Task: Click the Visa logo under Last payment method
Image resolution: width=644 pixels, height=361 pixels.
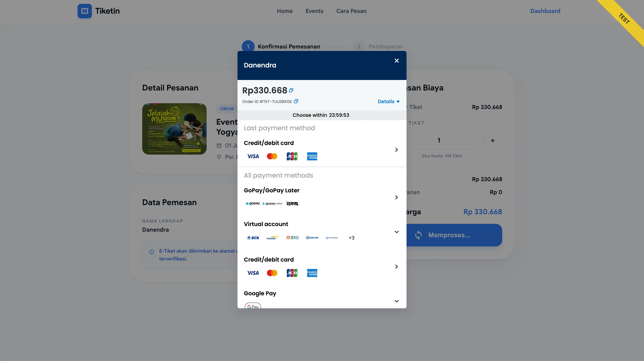Action: pos(253,156)
